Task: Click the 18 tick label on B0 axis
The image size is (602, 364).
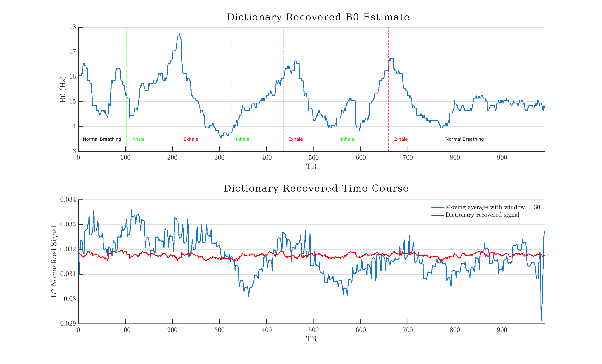Action: [x=72, y=27]
